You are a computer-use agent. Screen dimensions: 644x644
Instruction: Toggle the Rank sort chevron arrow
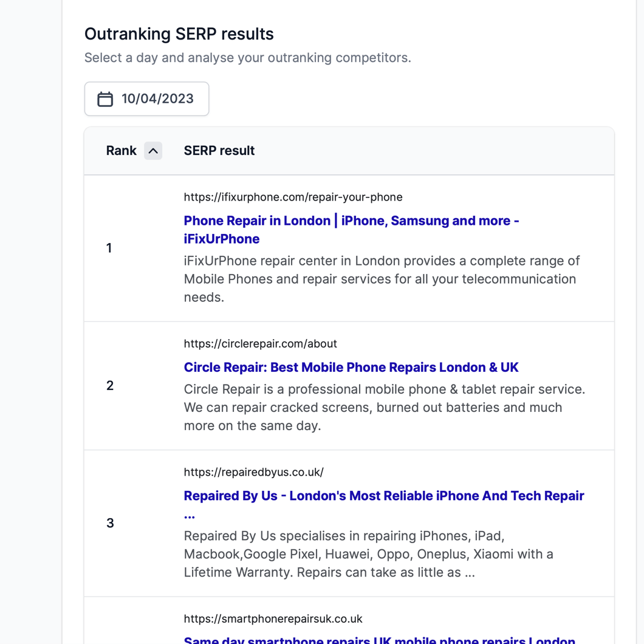coord(153,151)
